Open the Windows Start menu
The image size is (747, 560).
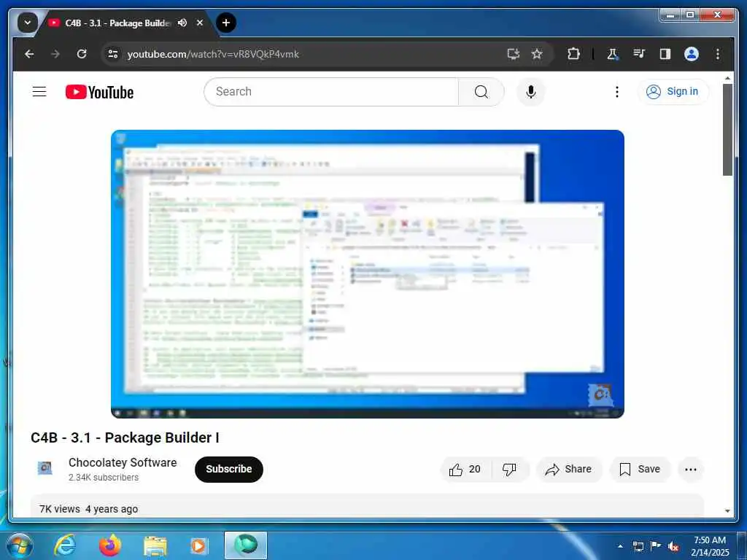(x=19, y=545)
